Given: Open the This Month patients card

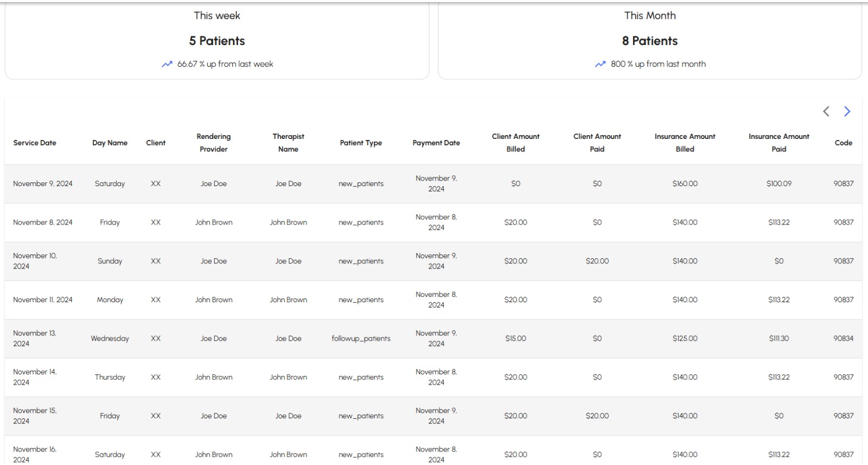Looking at the screenshot, I should click(x=649, y=41).
